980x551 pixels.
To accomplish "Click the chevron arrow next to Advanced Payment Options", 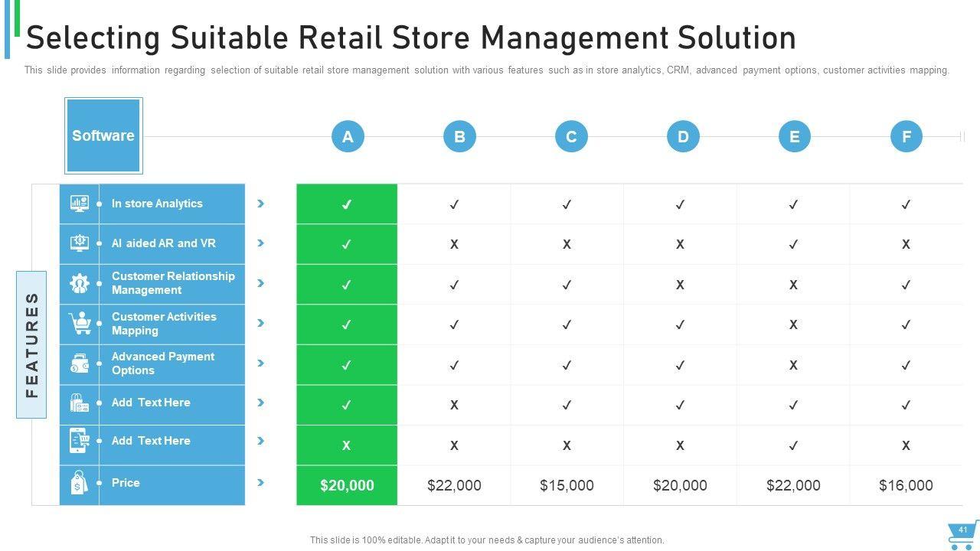I will click(261, 364).
